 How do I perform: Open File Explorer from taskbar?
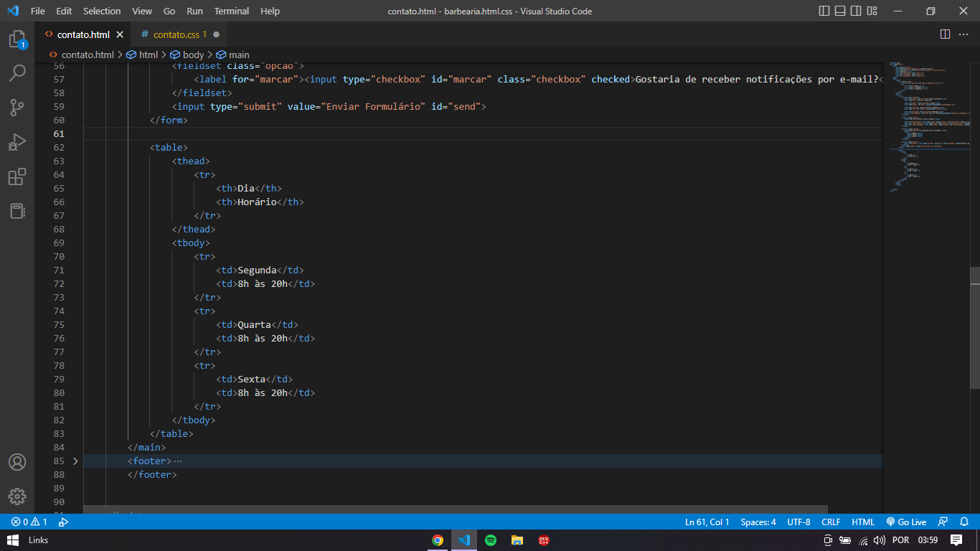click(517, 540)
